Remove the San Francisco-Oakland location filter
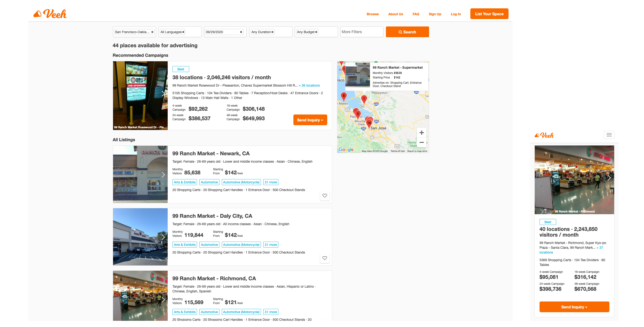The width and height of the screenshot is (644, 327). click(x=152, y=32)
